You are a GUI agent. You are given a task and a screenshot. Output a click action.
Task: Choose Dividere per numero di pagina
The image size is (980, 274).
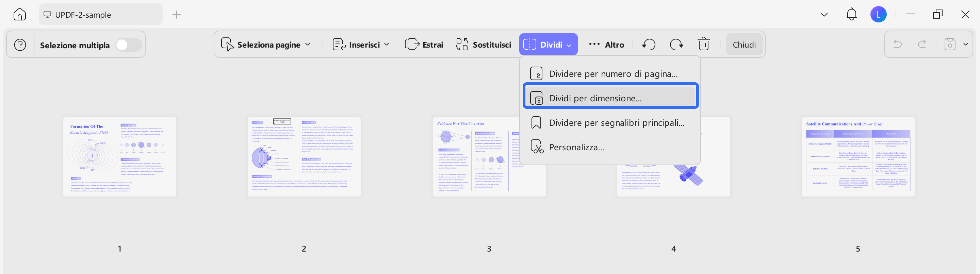[x=610, y=73]
